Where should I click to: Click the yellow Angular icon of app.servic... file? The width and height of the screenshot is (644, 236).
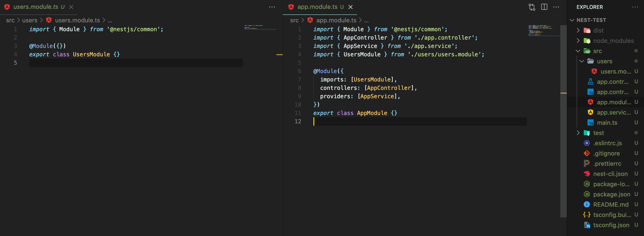[590, 112]
